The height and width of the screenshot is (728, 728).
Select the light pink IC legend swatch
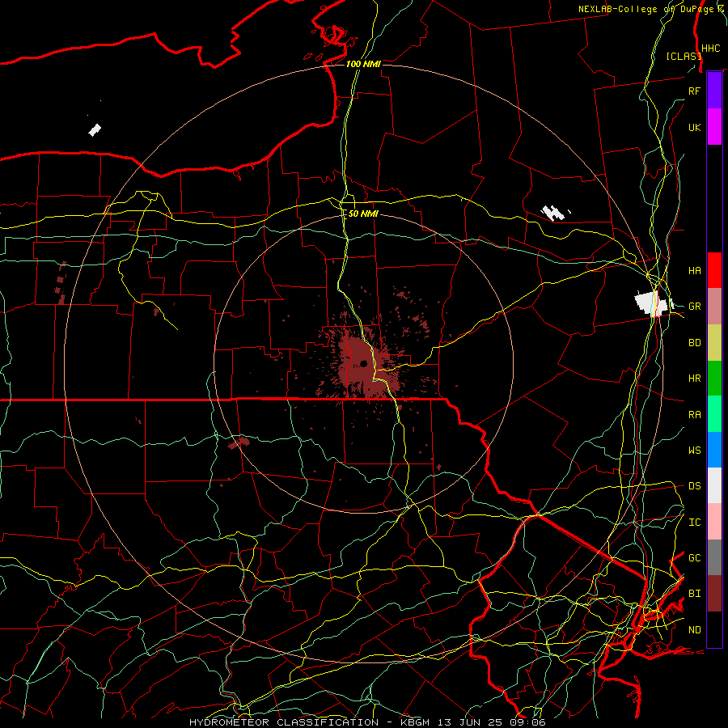(x=714, y=522)
